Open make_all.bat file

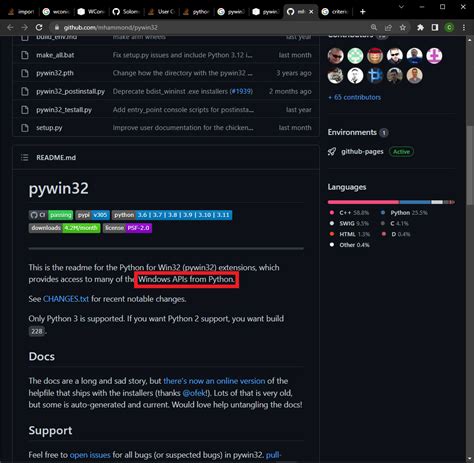click(55, 55)
